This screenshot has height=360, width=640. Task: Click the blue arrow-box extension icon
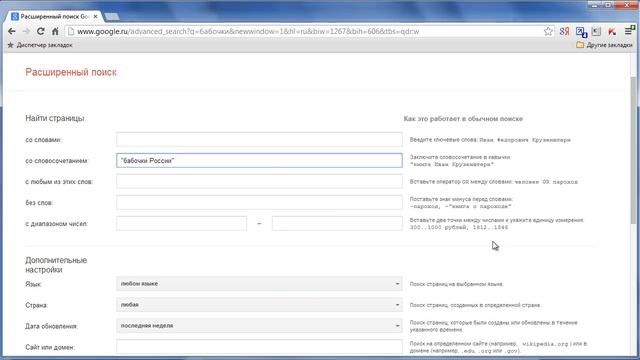(x=581, y=31)
